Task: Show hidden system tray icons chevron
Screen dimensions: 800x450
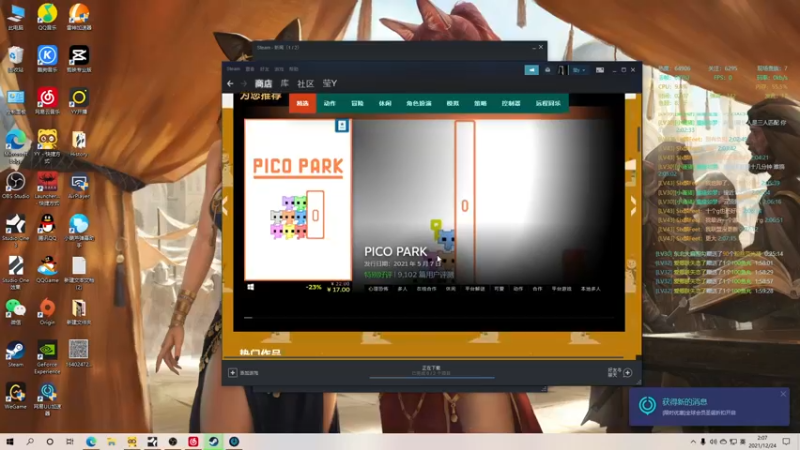Action: coord(693,442)
